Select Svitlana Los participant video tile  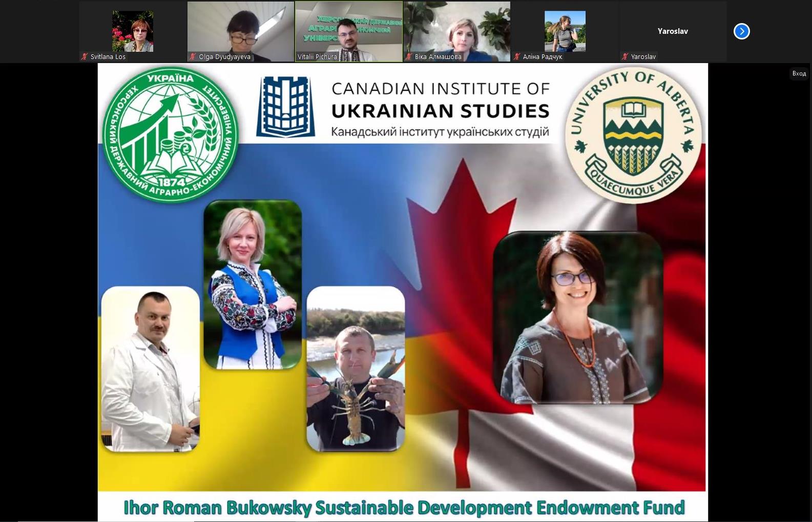(133, 31)
